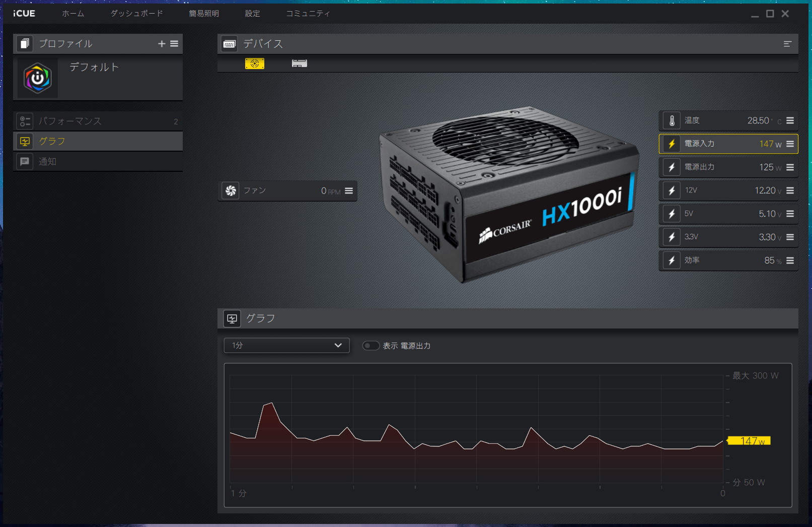Select the デフォルト profile thumbnail

tap(38, 78)
